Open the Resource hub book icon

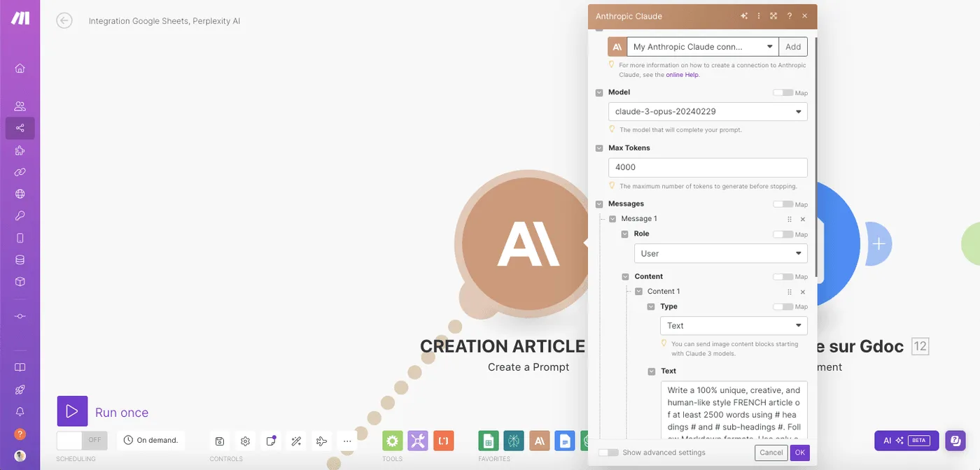coord(20,367)
